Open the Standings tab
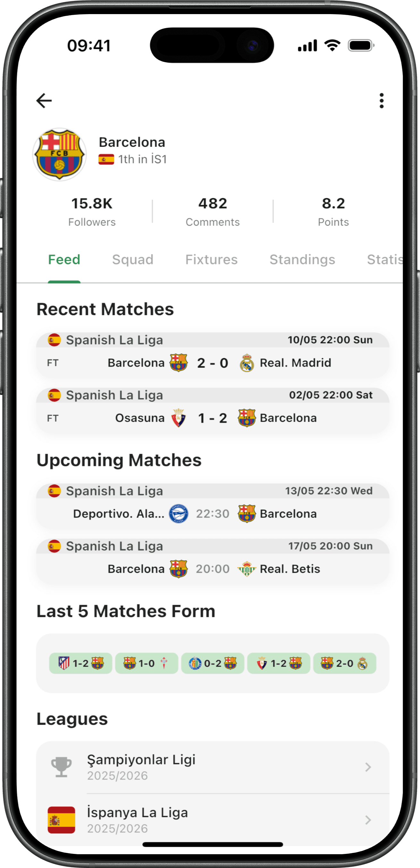420x868 pixels. (302, 259)
